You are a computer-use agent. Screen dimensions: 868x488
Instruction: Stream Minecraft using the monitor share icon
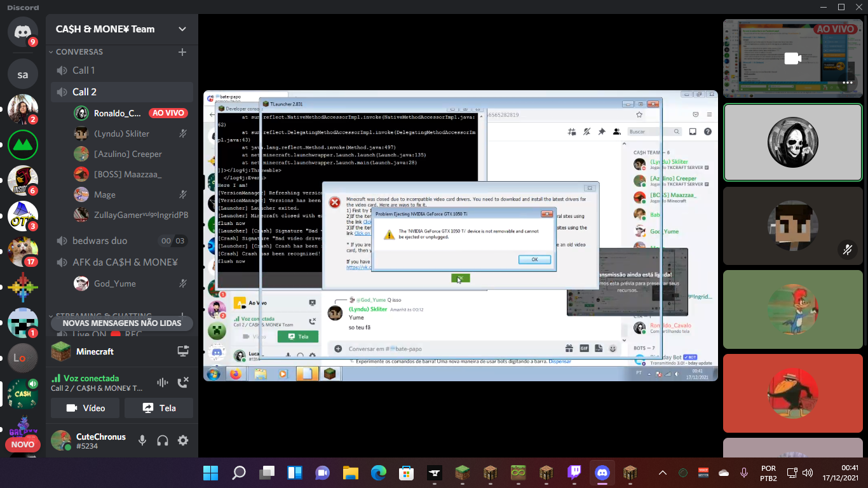(x=183, y=351)
